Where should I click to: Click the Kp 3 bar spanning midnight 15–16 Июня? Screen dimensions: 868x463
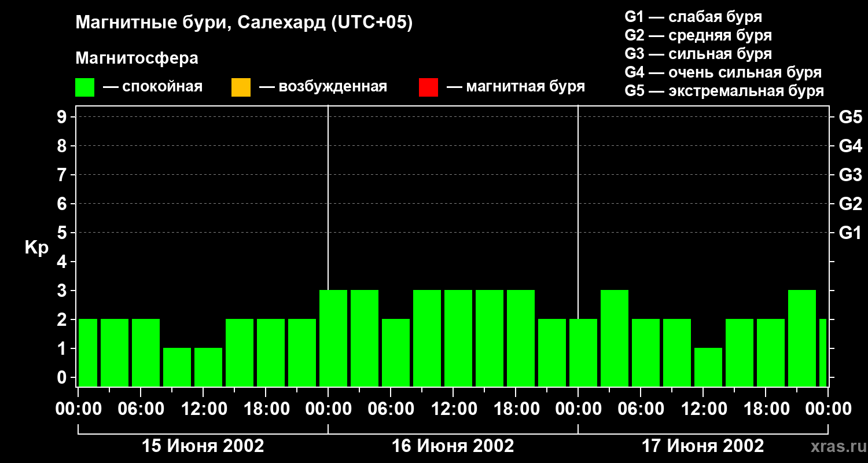[333, 338]
